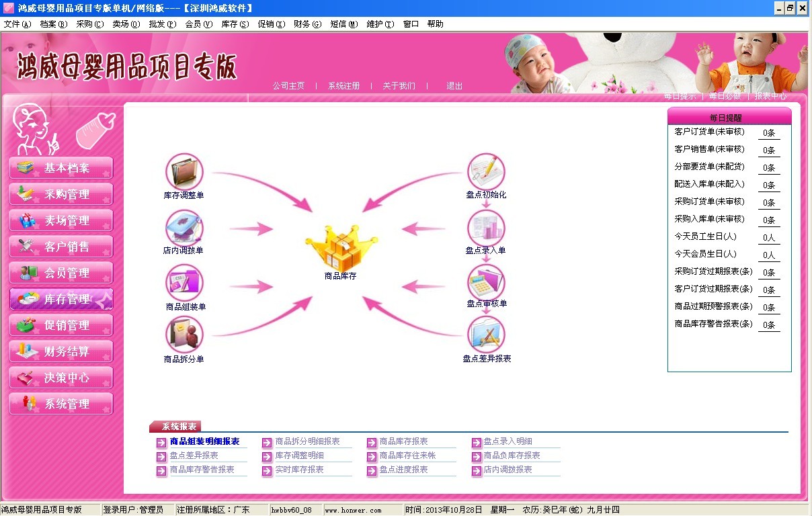This screenshot has width=812, height=516.
Task: Open the 实时库存报表 report link
Action: point(299,470)
